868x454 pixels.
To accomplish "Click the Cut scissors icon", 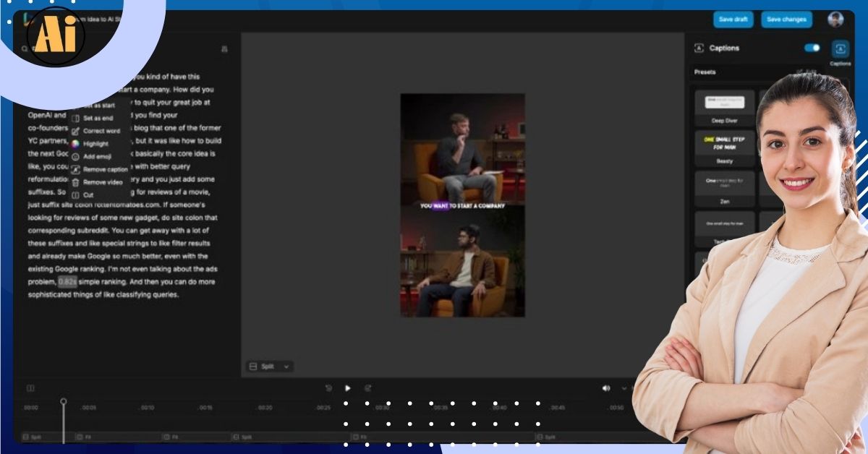I will coord(75,195).
